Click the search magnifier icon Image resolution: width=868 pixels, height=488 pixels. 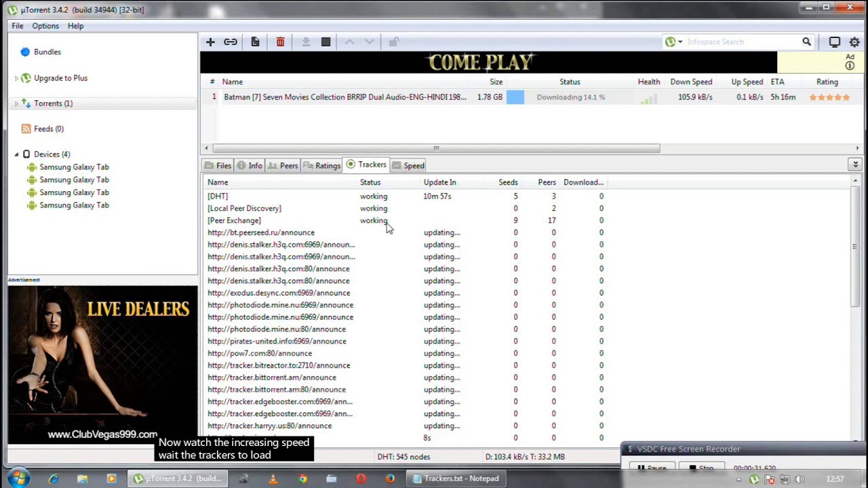click(x=806, y=42)
